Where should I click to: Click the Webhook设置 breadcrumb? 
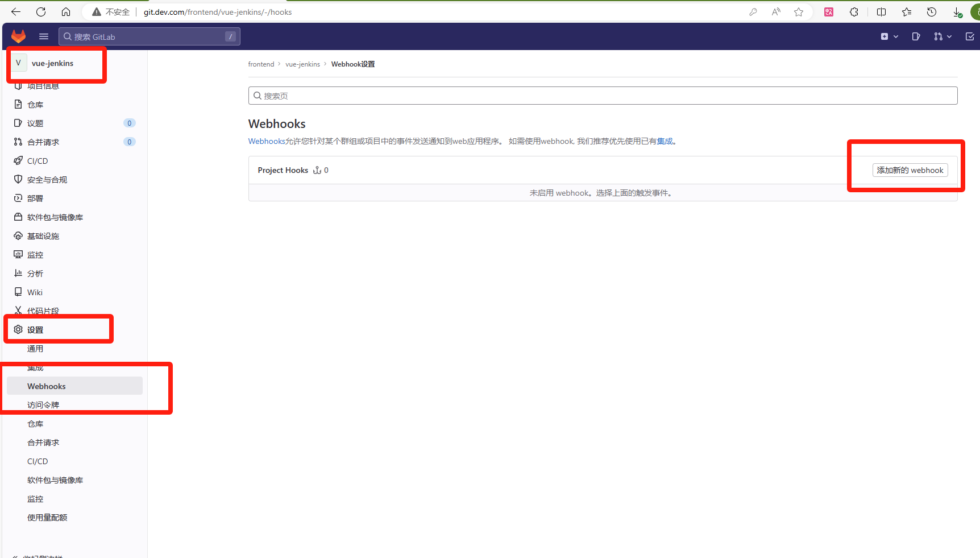coord(353,64)
